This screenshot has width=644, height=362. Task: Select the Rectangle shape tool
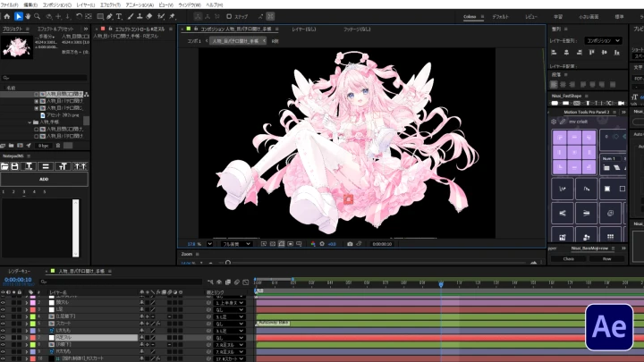coord(100,16)
